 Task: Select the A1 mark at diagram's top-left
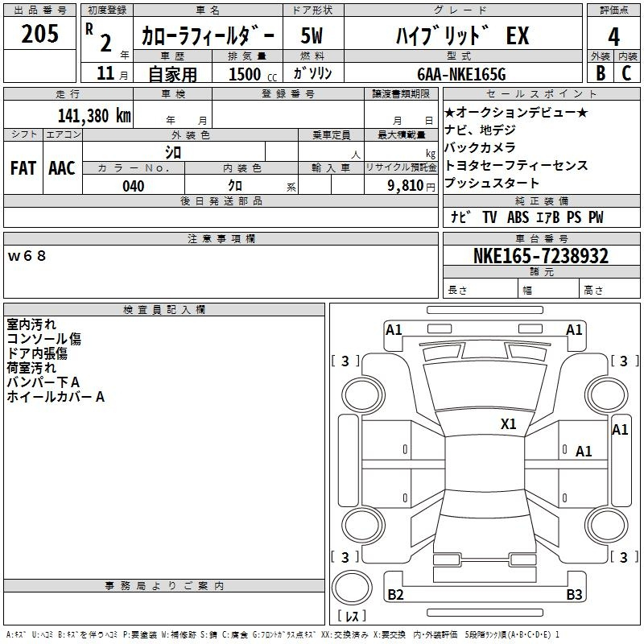click(x=394, y=329)
